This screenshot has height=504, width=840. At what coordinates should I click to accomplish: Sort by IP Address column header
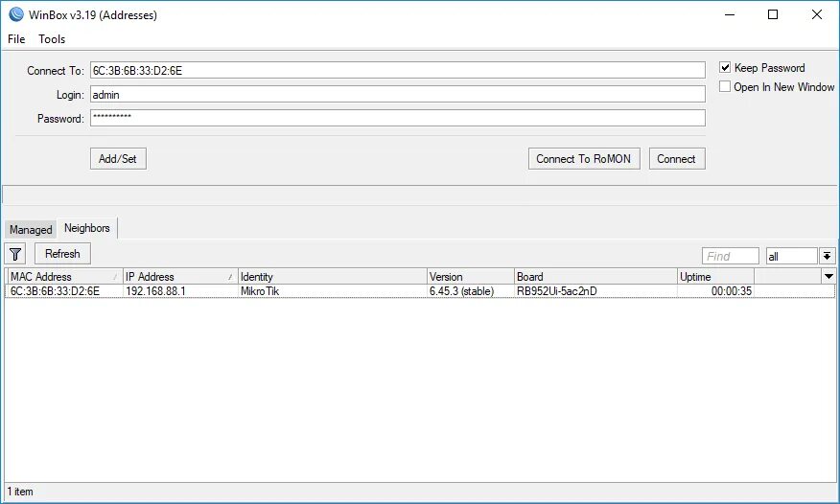[180, 277]
